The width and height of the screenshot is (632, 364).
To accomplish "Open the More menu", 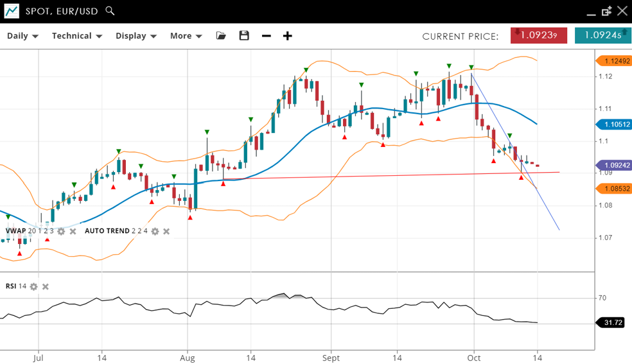I will point(186,36).
